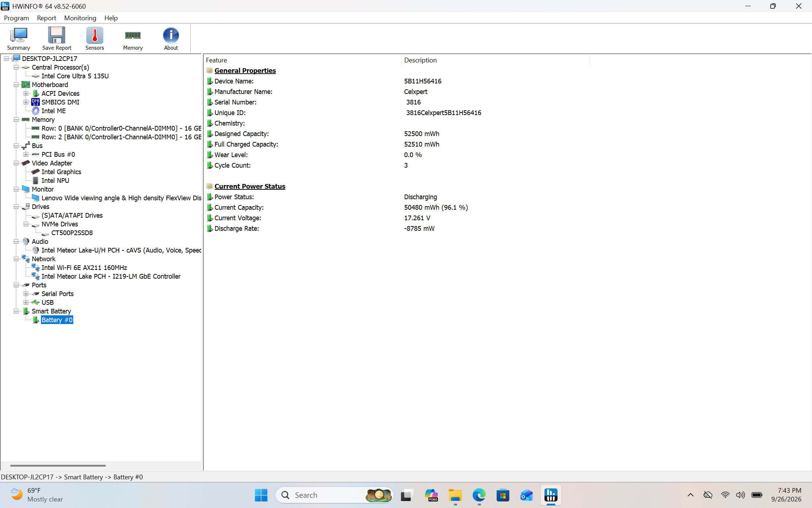Expand the PCI Bus #0 node

[x=26, y=154]
